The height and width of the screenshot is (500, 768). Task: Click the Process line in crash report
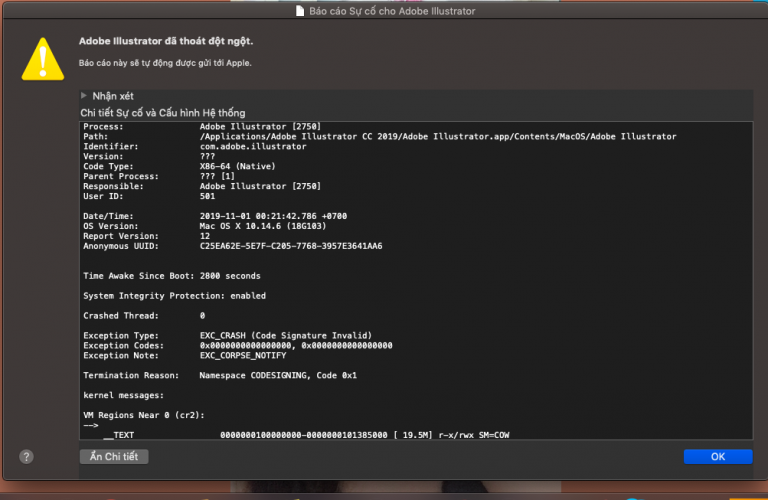pyautogui.click(x=202, y=126)
